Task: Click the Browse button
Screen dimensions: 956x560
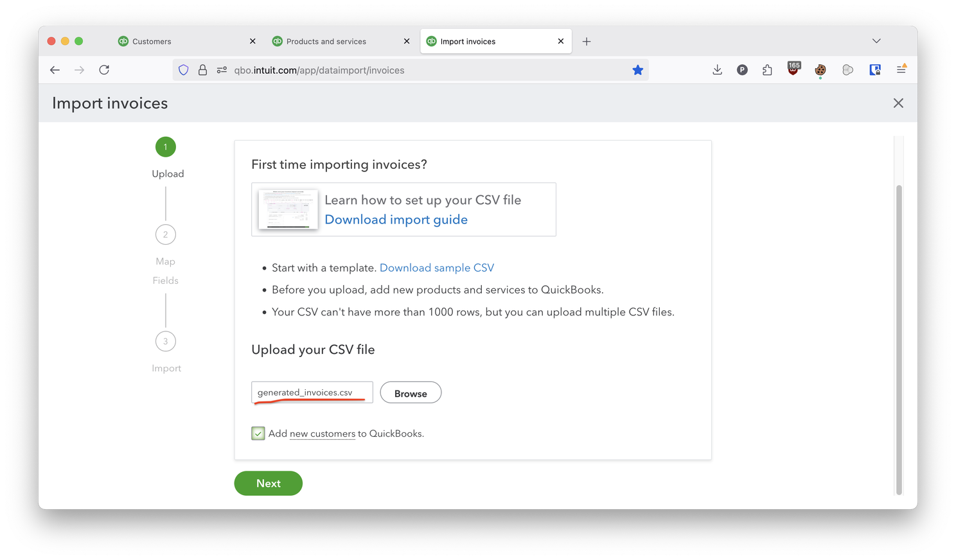Action: pos(411,393)
